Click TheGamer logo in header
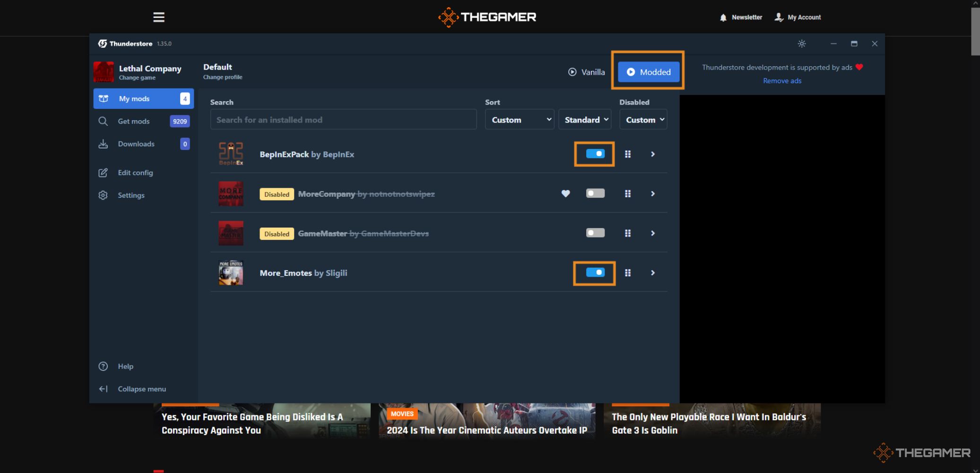Viewport: 980px width, 473px height. [487, 18]
